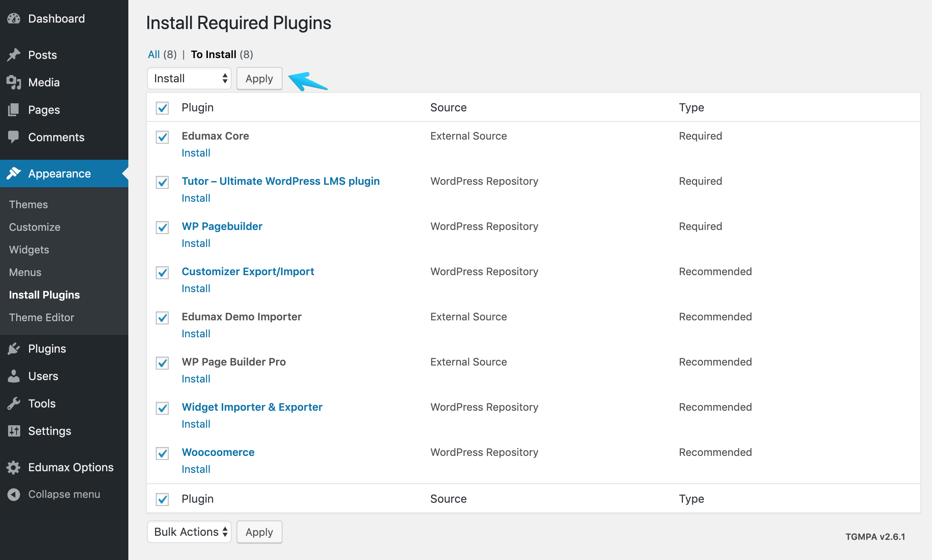Click Install link under Woocoomerce

pos(196,469)
